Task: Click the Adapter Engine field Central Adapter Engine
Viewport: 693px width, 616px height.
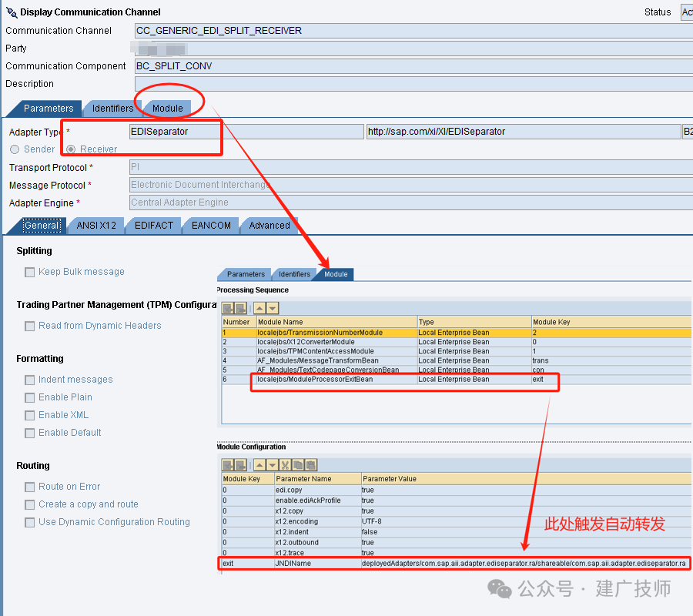Action: pyautogui.click(x=411, y=203)
